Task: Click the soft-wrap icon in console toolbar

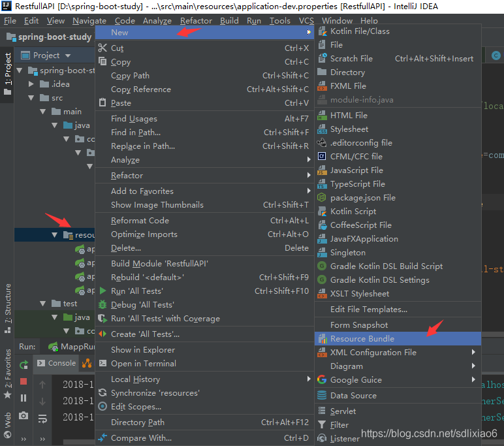Action: pos(42,419)
